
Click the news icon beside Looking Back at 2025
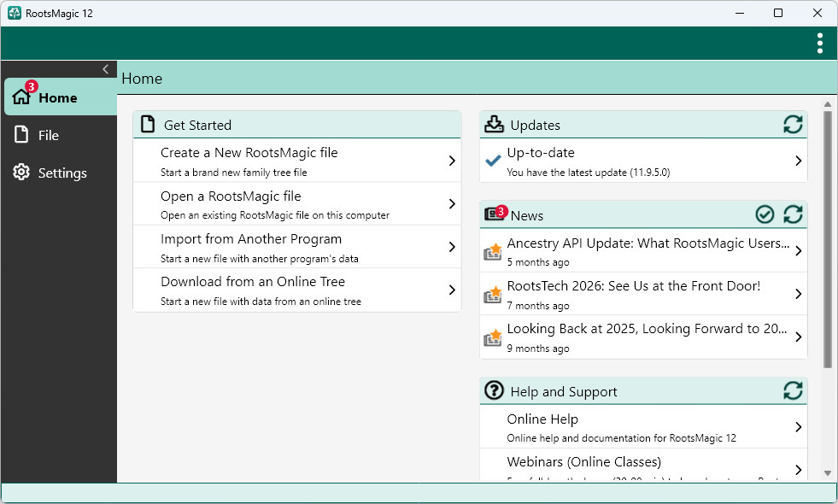tap(493, 337)
